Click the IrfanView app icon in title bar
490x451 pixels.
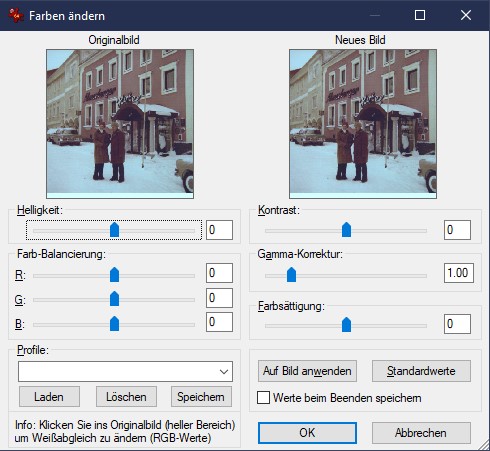(15, 15)
